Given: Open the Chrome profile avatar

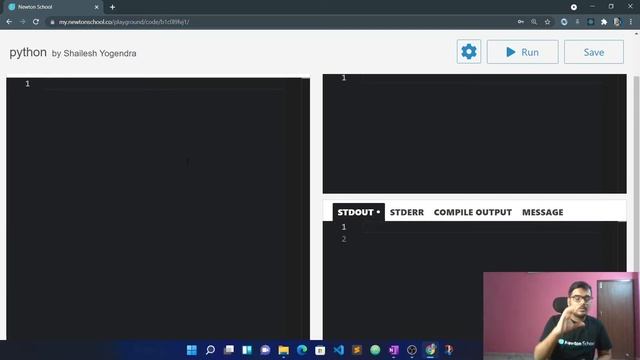Looking at the screenshot, I should (617, 22).
